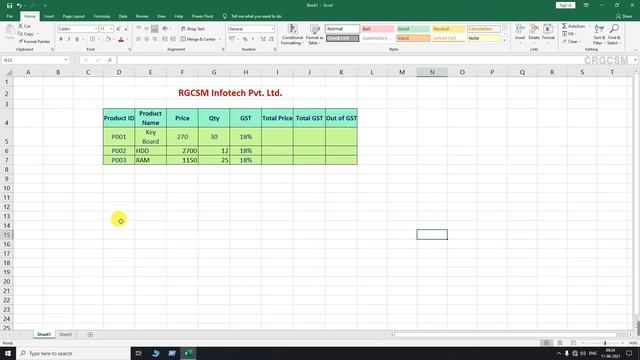Image resolution: width=640 pixels, height=360 pixels.
Task: Open the File tab
Action: [9, 16]
